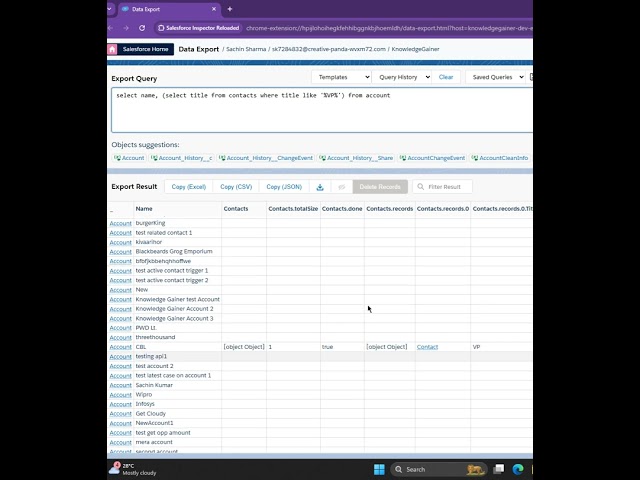
Task: Open the Saved Queries dropdown
Action: click(495, 77)
